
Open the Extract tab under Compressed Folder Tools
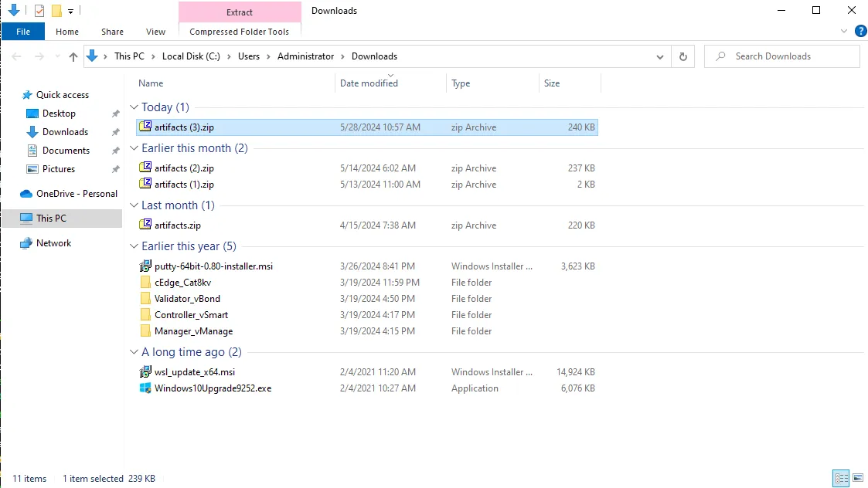pos(240,12)
